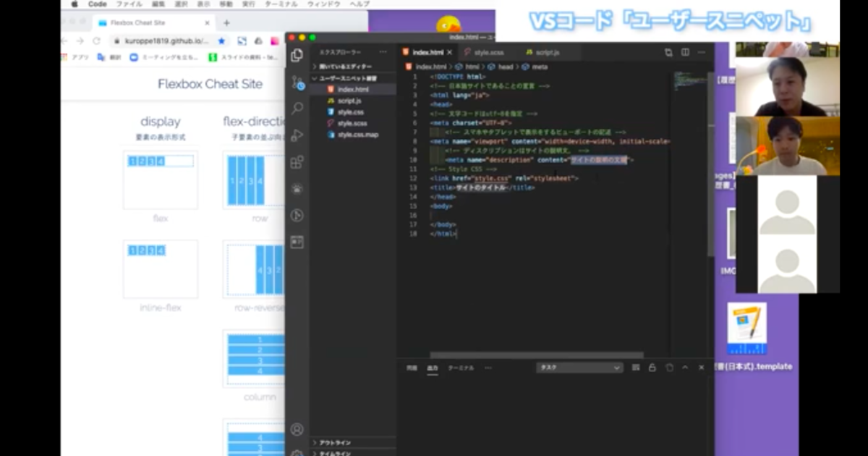Go forward in Chrome
Image resolution: width=868 pixels, height=456 pixels.
coord(80,41)
